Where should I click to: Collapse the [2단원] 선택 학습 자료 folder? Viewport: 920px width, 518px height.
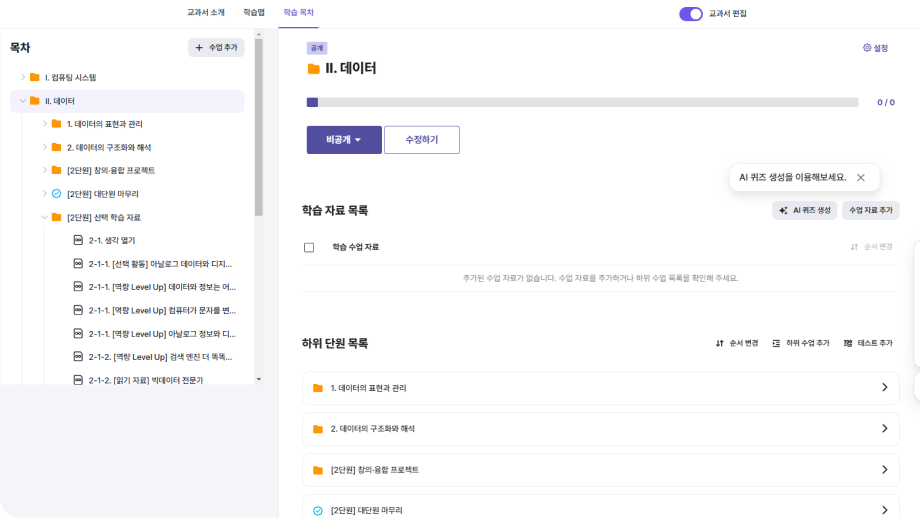pyautogui.click(x=44, y=217)
